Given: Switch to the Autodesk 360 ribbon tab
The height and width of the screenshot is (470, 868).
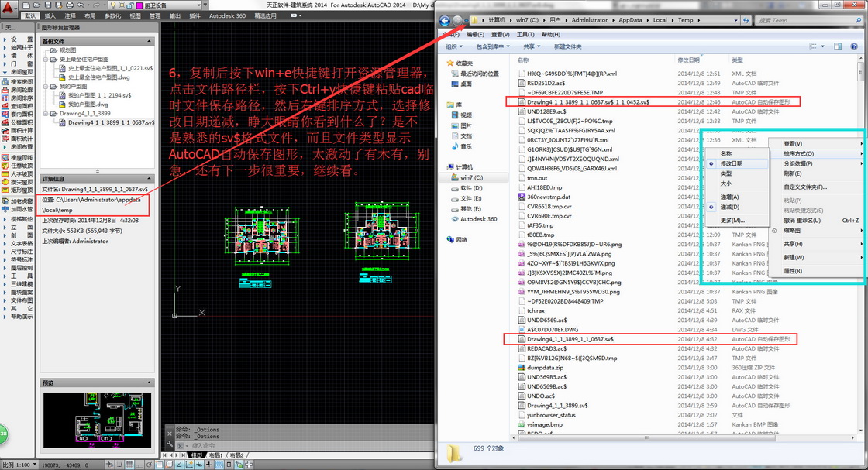Looking at the screenshot, I should 227,16.
